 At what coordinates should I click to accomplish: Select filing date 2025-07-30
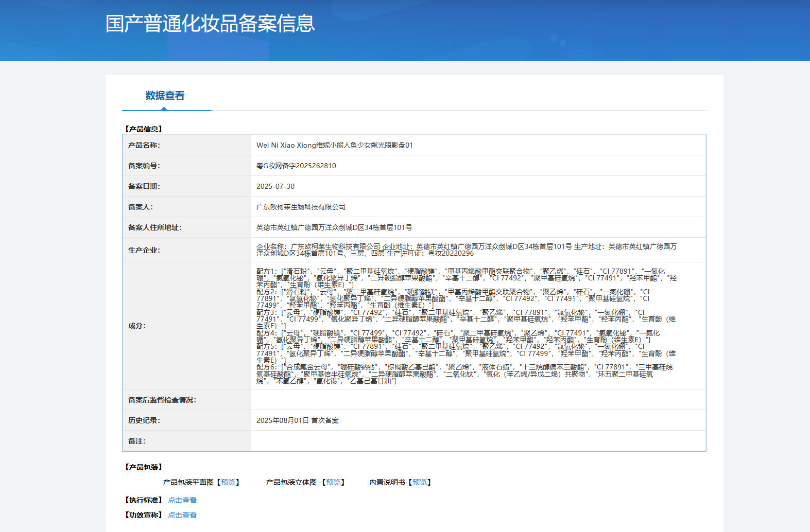click(x=275, y=186)
